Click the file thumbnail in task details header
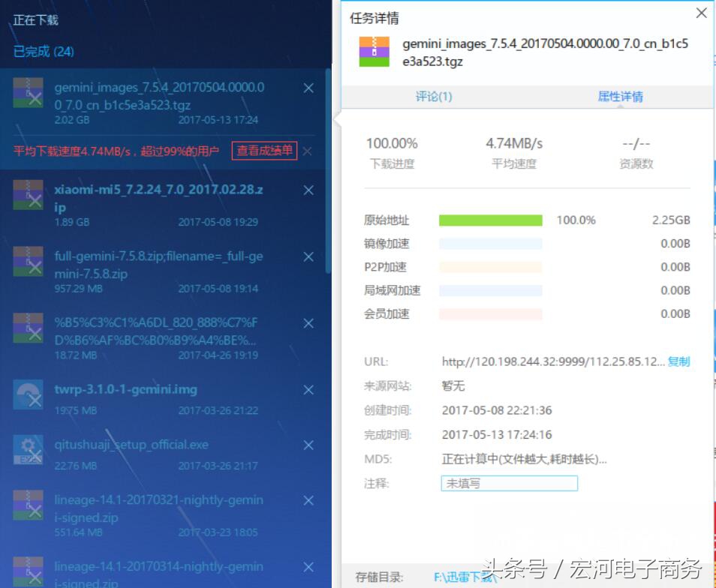Viewport: 716px width, 588px height. (374, 51)
